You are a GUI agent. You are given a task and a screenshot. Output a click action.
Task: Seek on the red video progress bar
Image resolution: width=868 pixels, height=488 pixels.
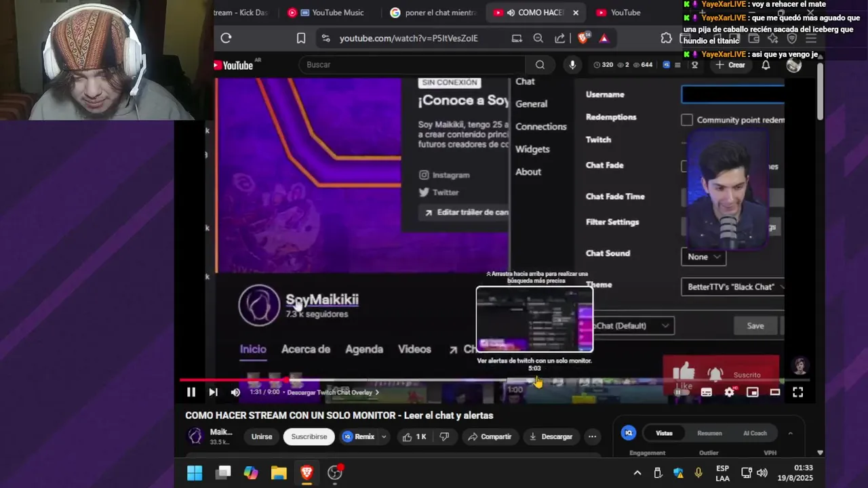235,380
